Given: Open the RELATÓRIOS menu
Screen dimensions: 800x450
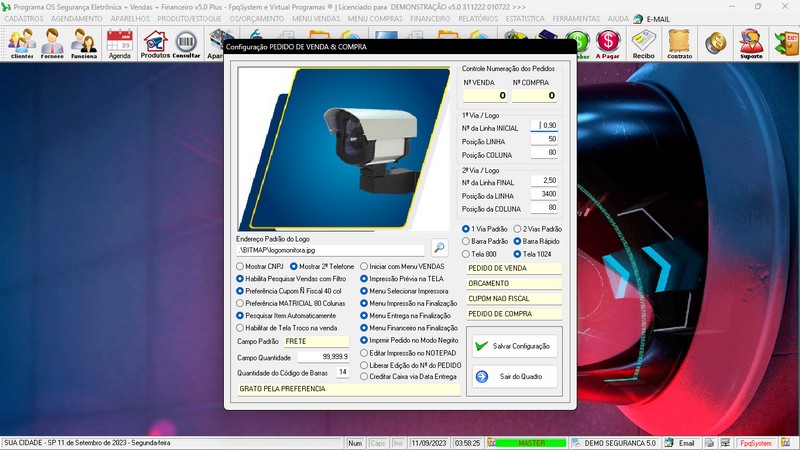Looking at the screenshot, I should 477,18.
